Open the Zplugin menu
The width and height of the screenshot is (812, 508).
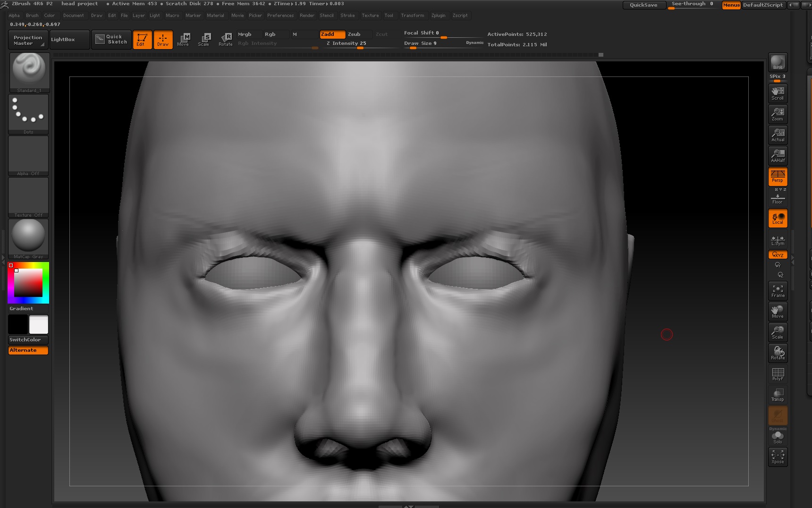click(439, 16)
